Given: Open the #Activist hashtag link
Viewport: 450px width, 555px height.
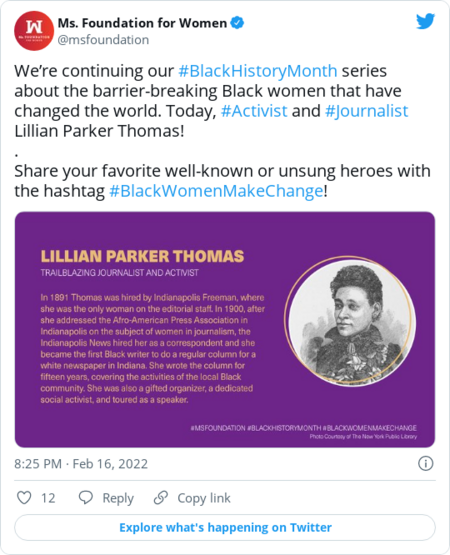Looking at the screenshot, I should click(x=254, y=111).
